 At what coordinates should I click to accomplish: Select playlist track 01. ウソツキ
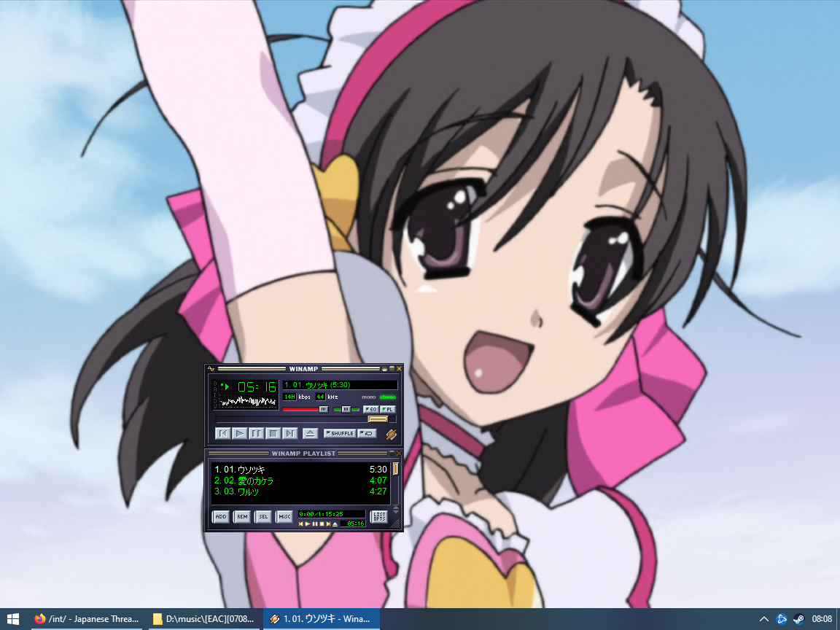(x=300, y=470)
